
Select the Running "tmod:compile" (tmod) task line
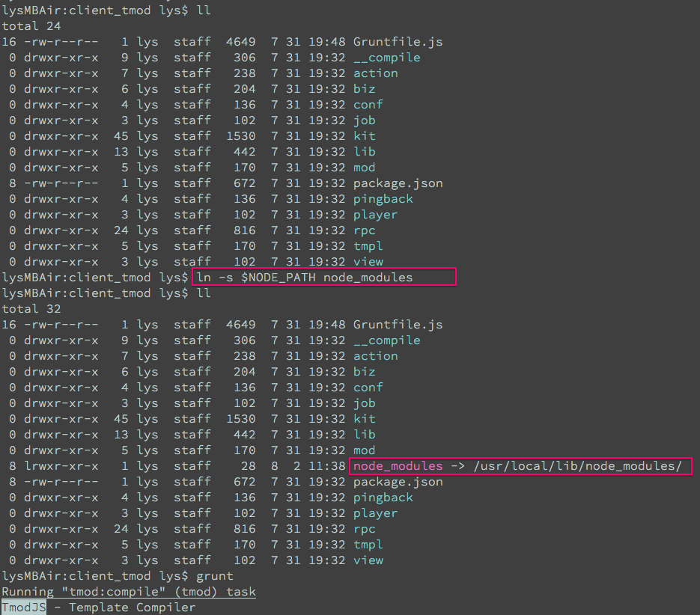pyautogui.click(x=129, y=592)
